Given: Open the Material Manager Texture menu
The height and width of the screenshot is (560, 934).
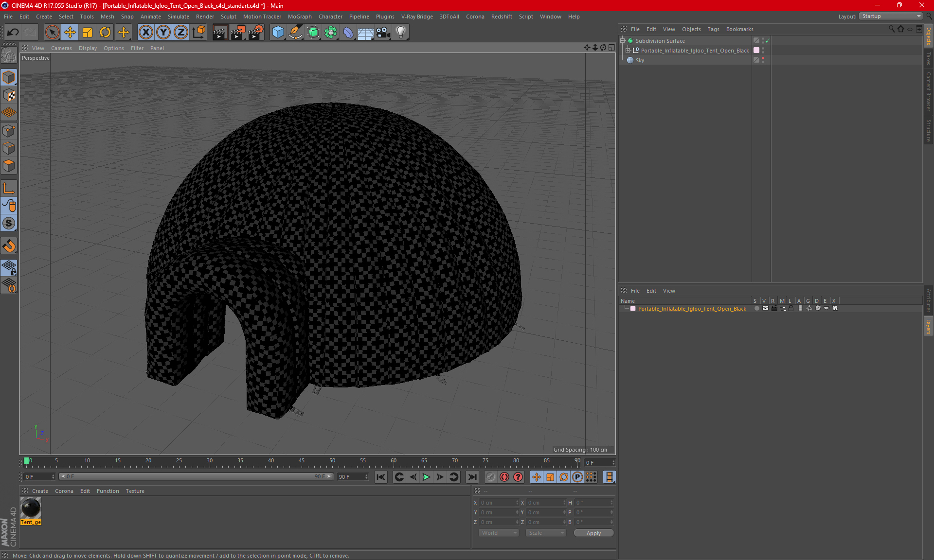Looking at the screenshot, I should pos(135,491).
